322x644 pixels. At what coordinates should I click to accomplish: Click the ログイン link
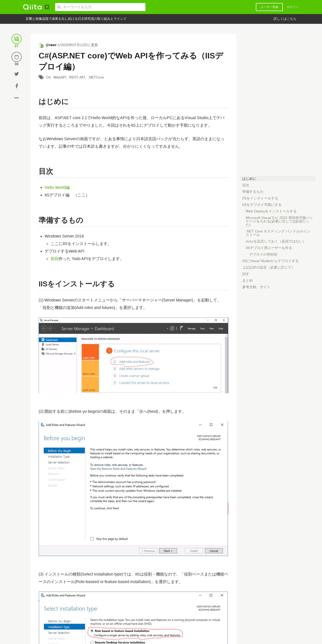[x=293, y=7]
